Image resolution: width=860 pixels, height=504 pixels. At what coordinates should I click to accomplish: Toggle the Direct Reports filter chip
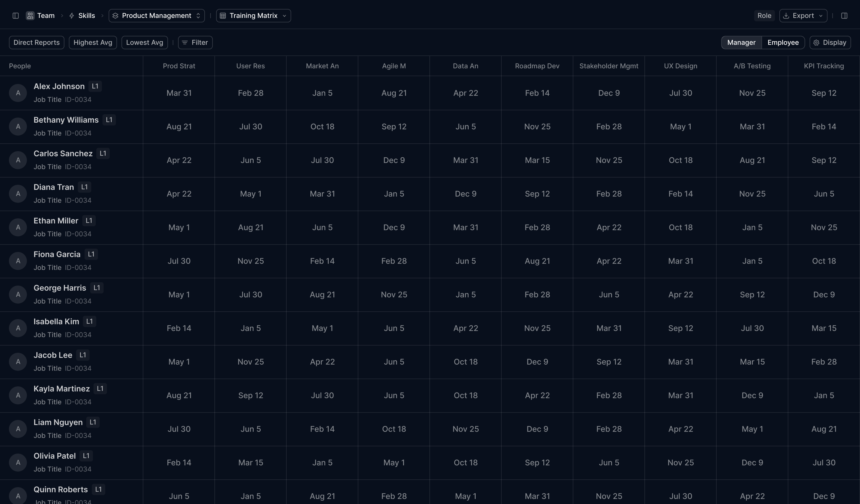click(36, 43)
